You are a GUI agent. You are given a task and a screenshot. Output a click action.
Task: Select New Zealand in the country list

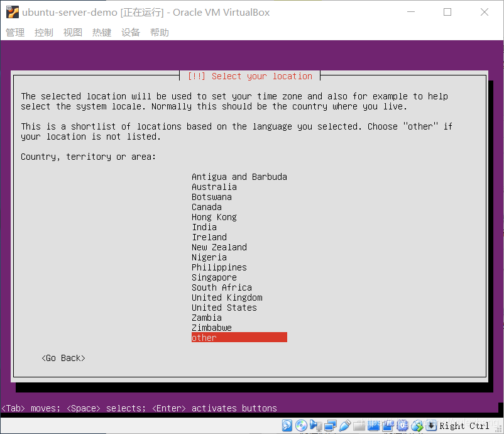coord(239,247)
